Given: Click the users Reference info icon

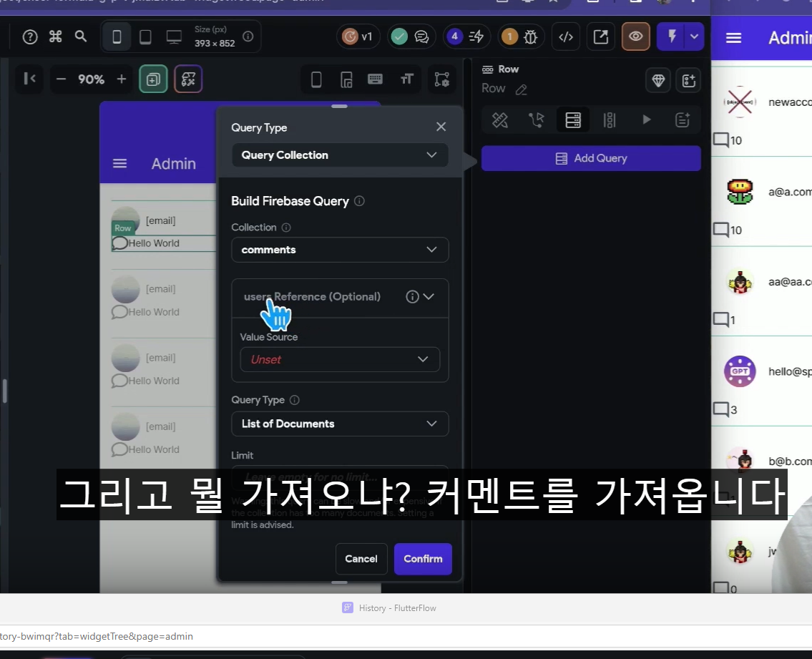Looking at the screenshot, I should [412, 297].
